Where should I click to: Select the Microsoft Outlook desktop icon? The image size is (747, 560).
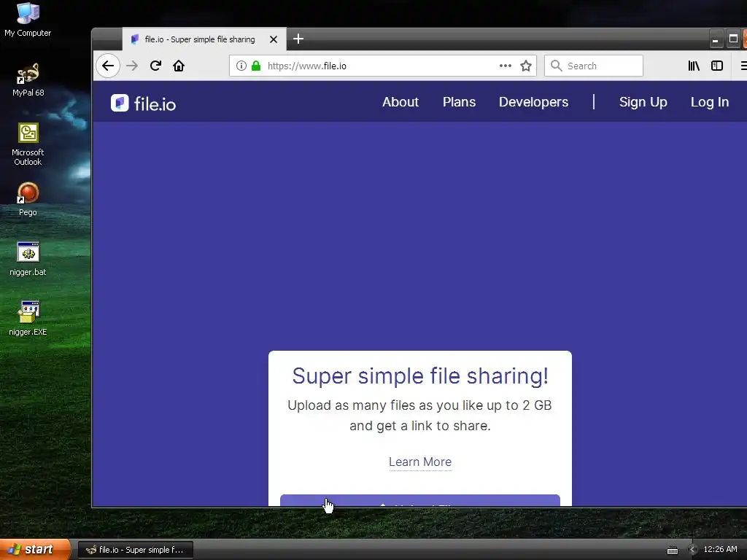click(28, 144)
